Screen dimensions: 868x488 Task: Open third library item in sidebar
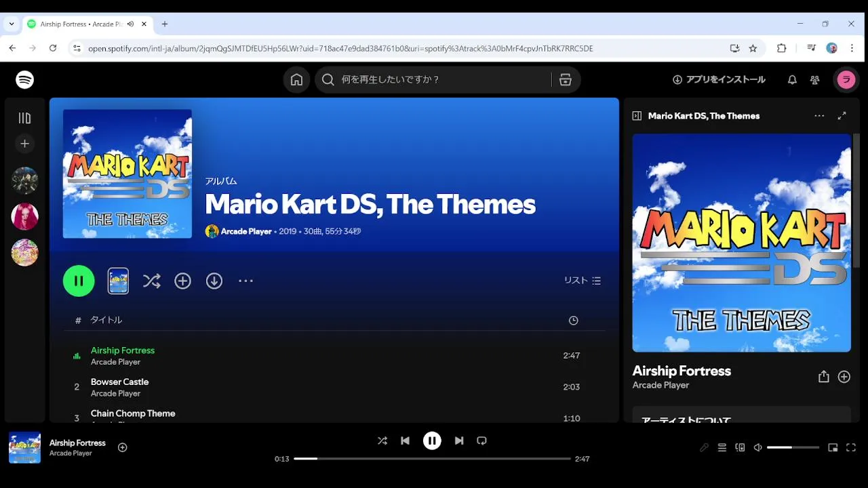point(25,252)
